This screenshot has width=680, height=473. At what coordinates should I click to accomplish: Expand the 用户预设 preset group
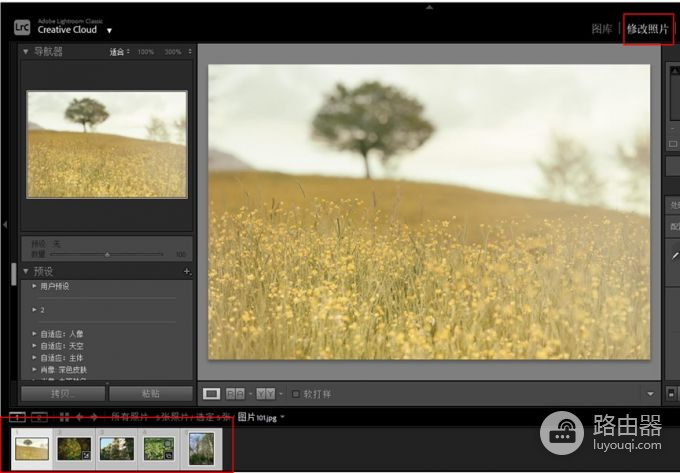[34, 286]
